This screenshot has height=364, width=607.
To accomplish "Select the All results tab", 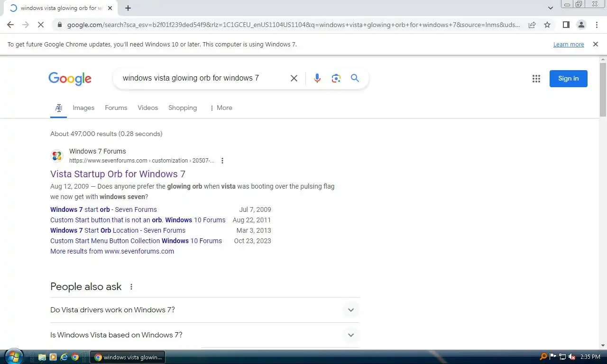I will (58, 108).
